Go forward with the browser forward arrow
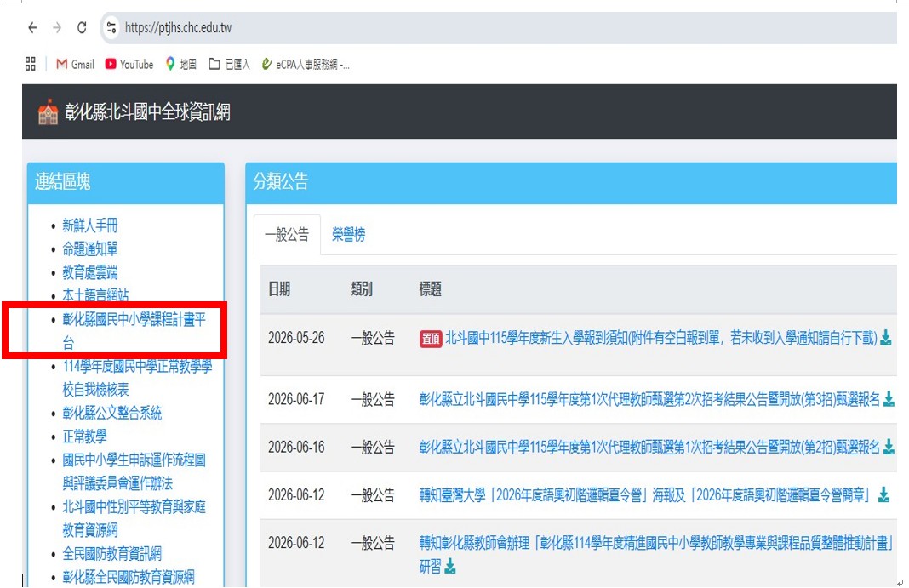 [x=57, y=27]
